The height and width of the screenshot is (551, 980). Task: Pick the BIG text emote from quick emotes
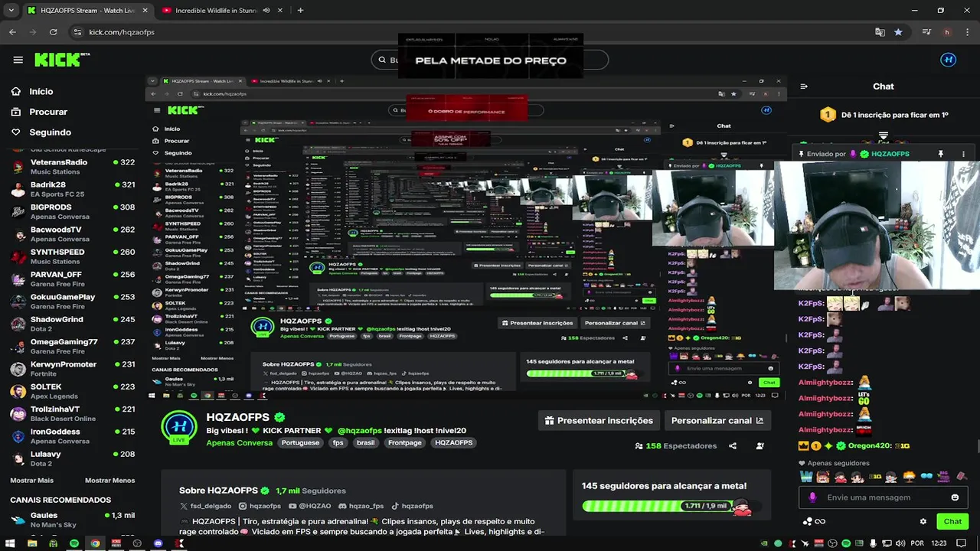click(943, 477)
